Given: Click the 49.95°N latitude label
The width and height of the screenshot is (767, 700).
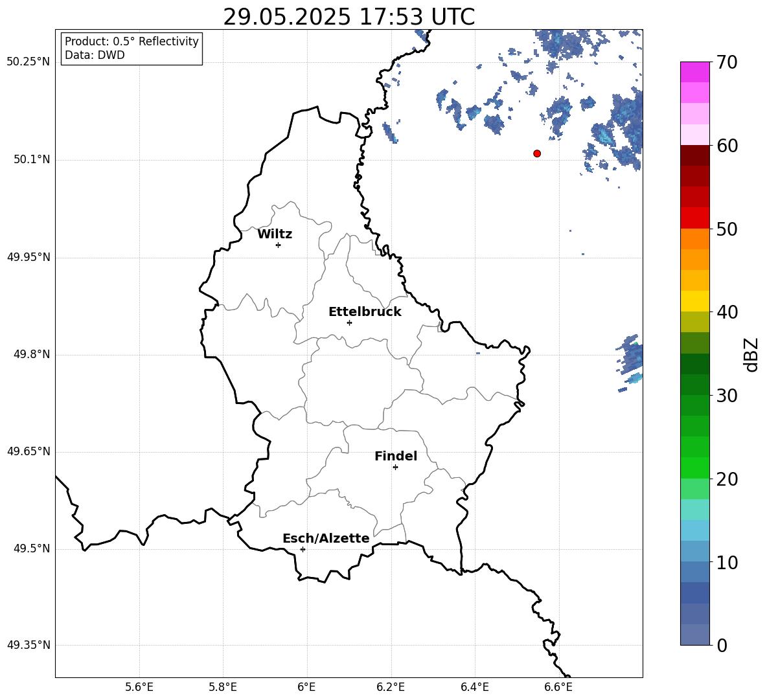Looking at the screenshot, I should (x=29, y=257).
